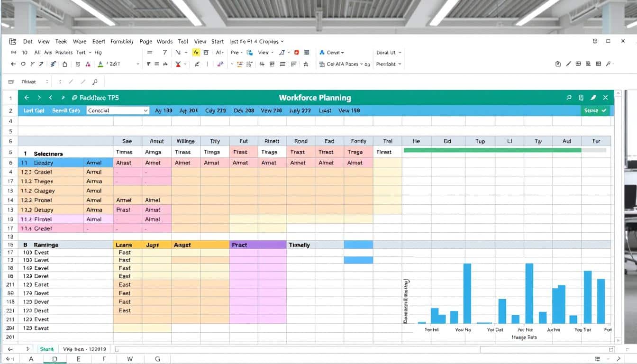Open the font name dropdown arrow
The width and height of the screenshot is (637, 364).
click(x=138, y=64)
